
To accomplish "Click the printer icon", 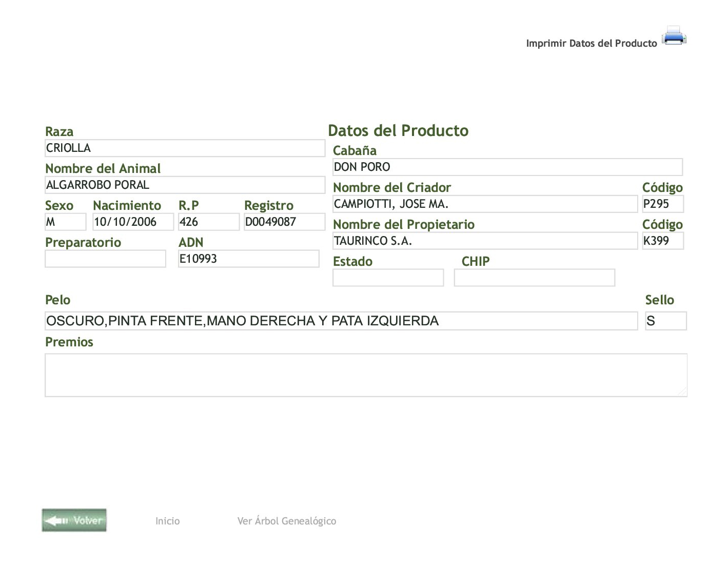I will pyautogui.click(x=674, y=36).
